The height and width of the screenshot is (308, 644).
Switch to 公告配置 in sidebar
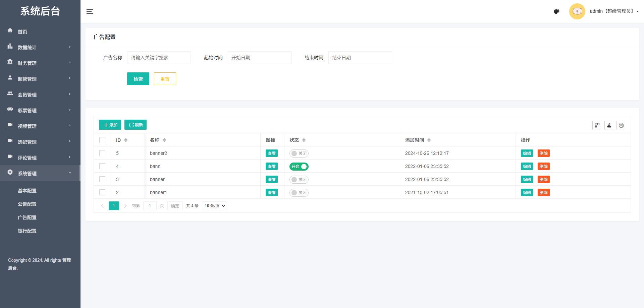coord(27,204)
